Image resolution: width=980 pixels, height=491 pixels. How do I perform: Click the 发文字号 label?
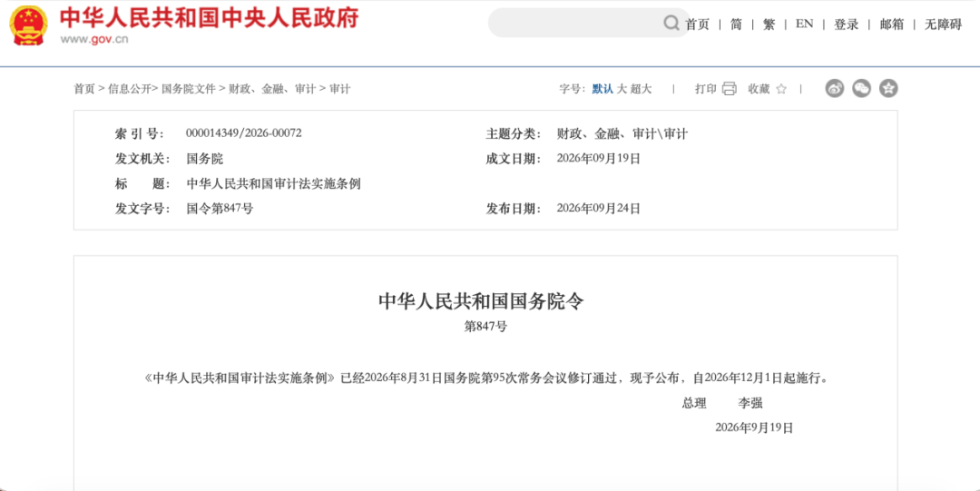(143, 209)
